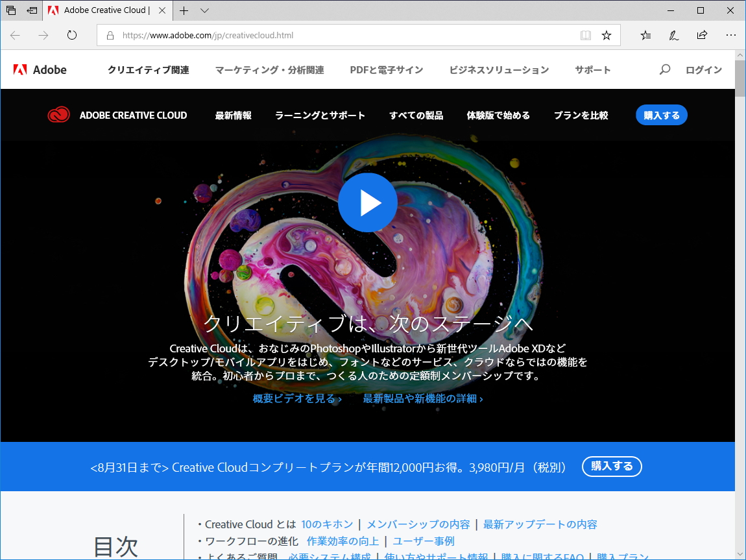Open the More actions ellipsis menu
Screen dimensions: 746x560
coord(730,36)
